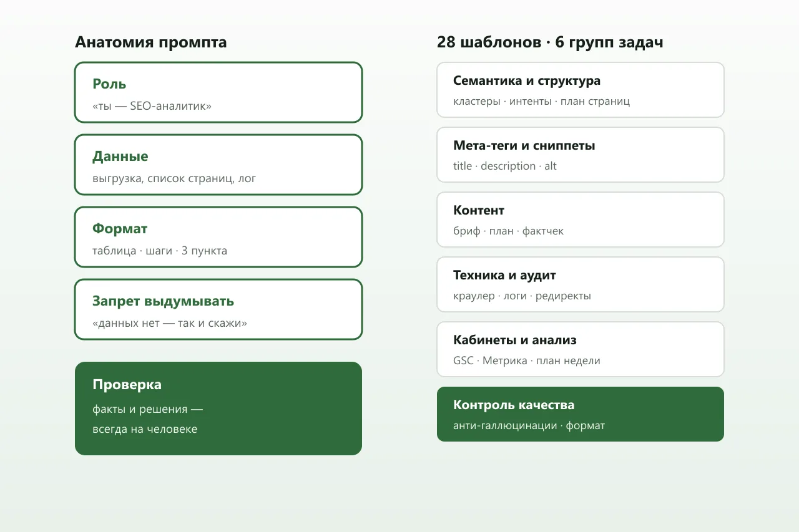Click the text «данных нет — так и скажи»

click(x=170, y=323)
